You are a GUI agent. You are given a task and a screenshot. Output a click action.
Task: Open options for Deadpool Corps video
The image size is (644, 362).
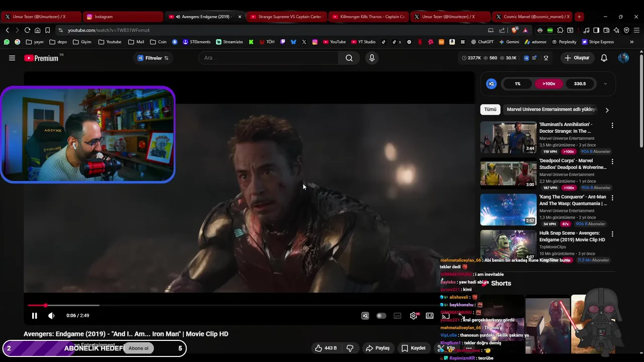(612, 161)
